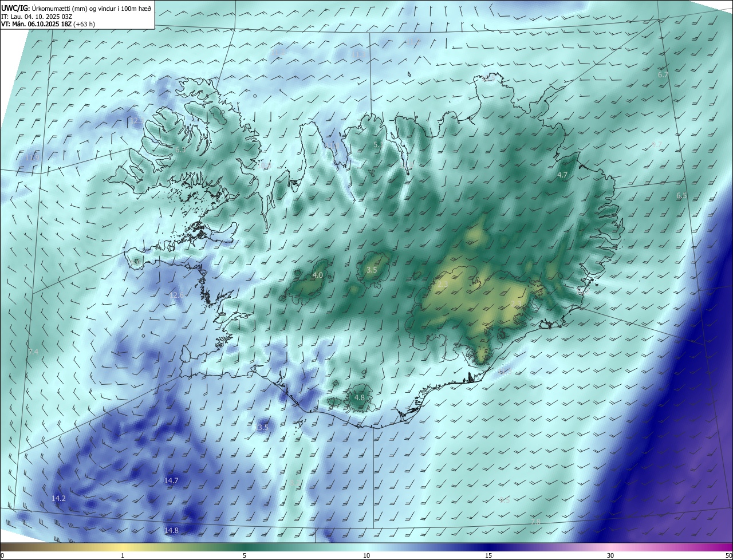This screenshot has width=733, height=560.
Task: Click the colorbar tick label 15
Action: click(x=488, y=555)
